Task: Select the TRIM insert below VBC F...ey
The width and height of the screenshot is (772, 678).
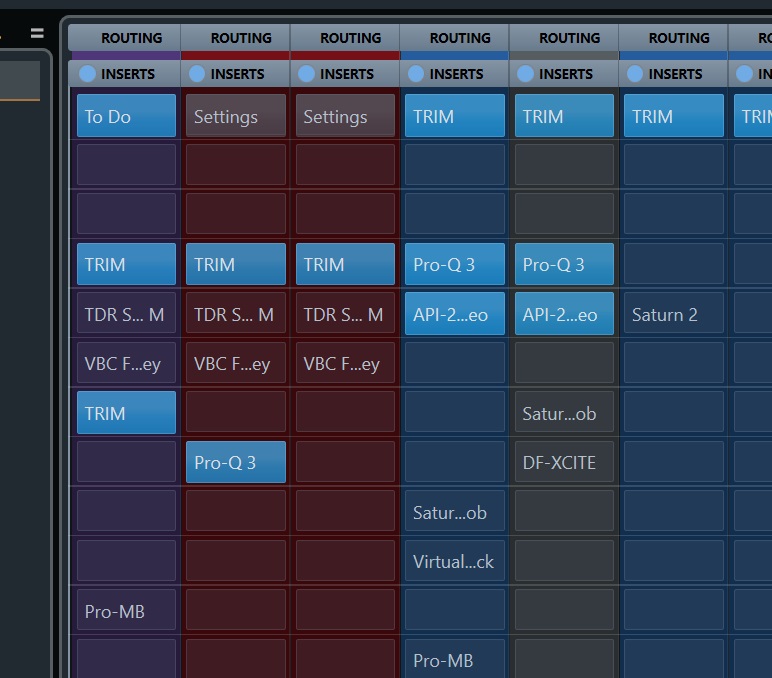Action: click(127, 413)
